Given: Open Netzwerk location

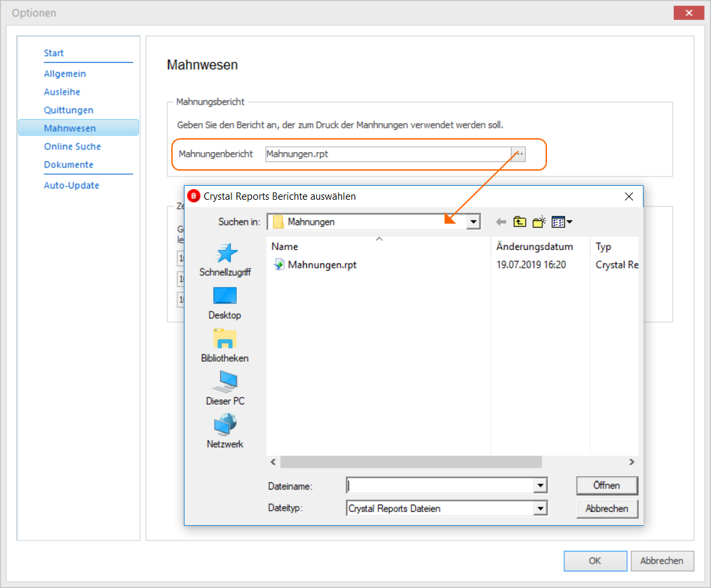Looking at the screenshot, I should pos(225,432).
